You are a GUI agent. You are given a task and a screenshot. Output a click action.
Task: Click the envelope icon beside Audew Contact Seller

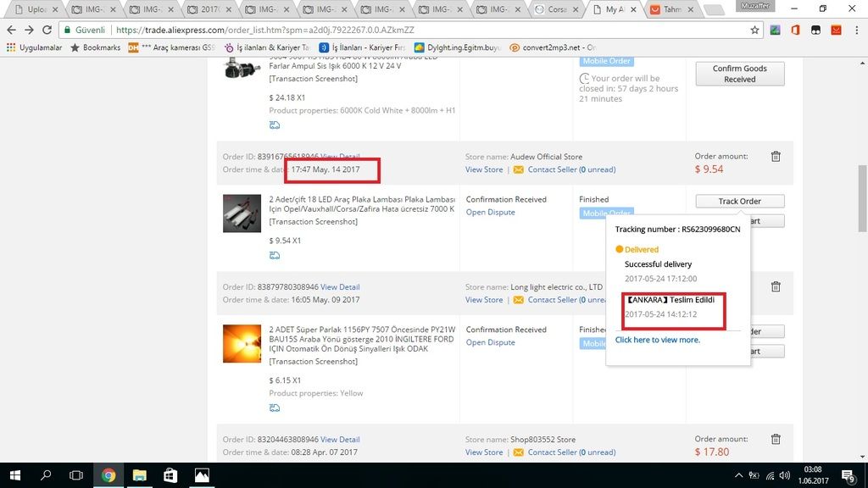pos(518,169)
